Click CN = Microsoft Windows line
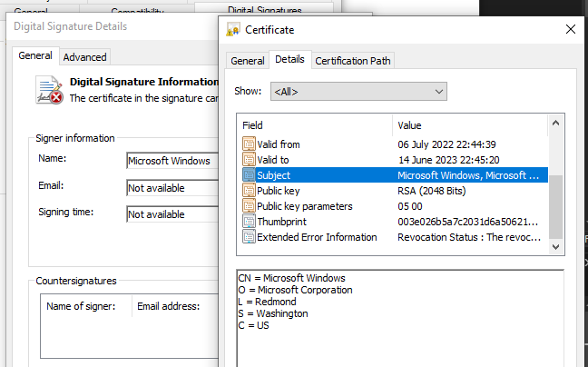Viewport: 588px width, 367px height. [291, 278]
